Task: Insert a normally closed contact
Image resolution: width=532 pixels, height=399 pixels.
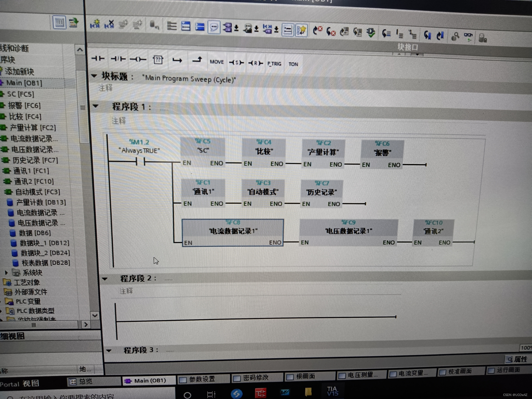Action: click(118, 59)
